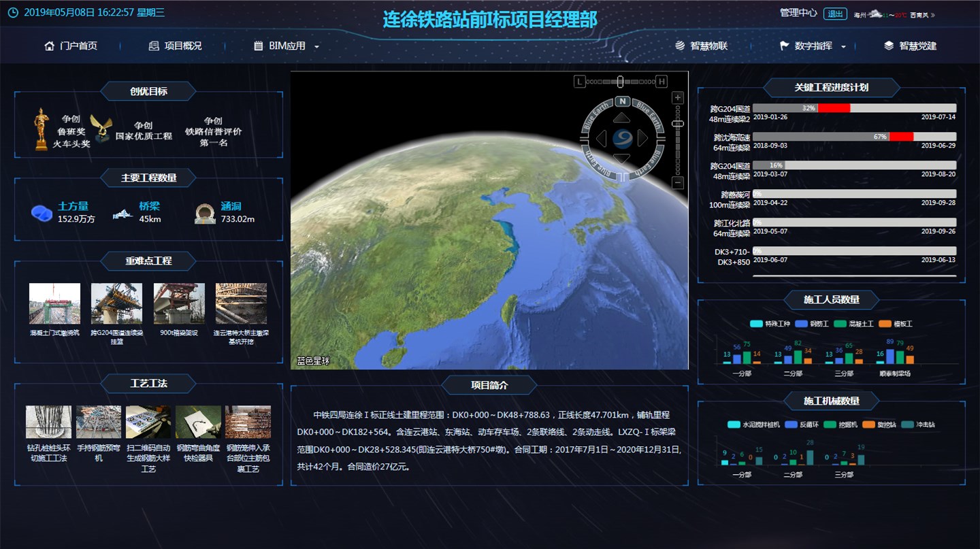Pan the globe up with the up arrow
980x549 pixels.
(622, 118)
